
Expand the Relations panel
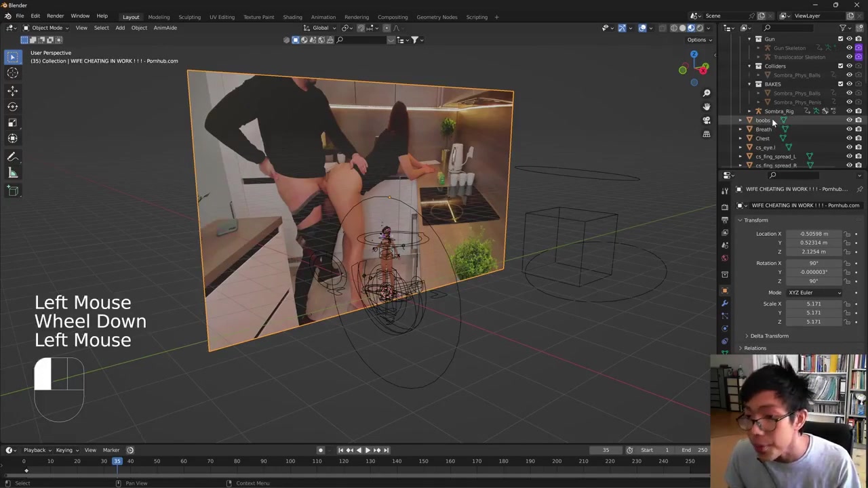click(755, 348)
